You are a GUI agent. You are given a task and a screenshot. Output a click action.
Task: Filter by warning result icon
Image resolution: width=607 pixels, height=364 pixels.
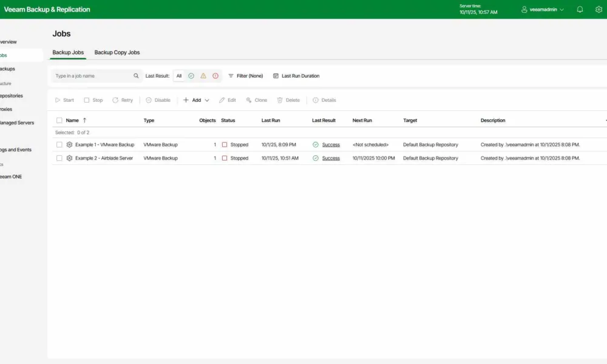click(x=203, y=76)
